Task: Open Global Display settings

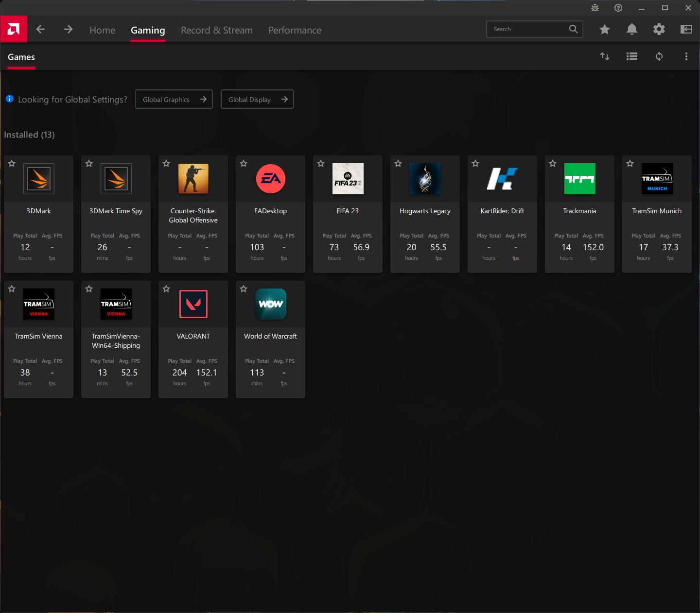Action: pos(257,99)
